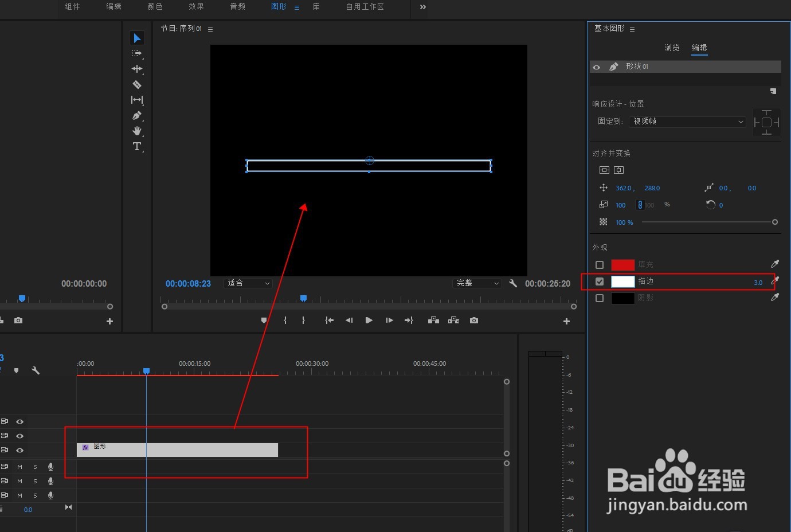The image size is (791, 532).
Task: Pick shadow color with eyedropper
Action: click(775, 297)
